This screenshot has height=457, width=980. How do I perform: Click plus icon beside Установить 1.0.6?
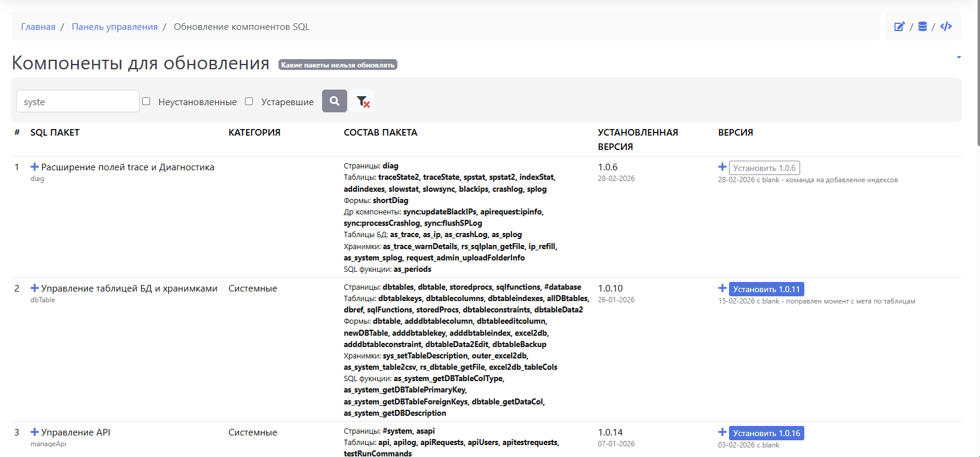[x=722, y=167]
